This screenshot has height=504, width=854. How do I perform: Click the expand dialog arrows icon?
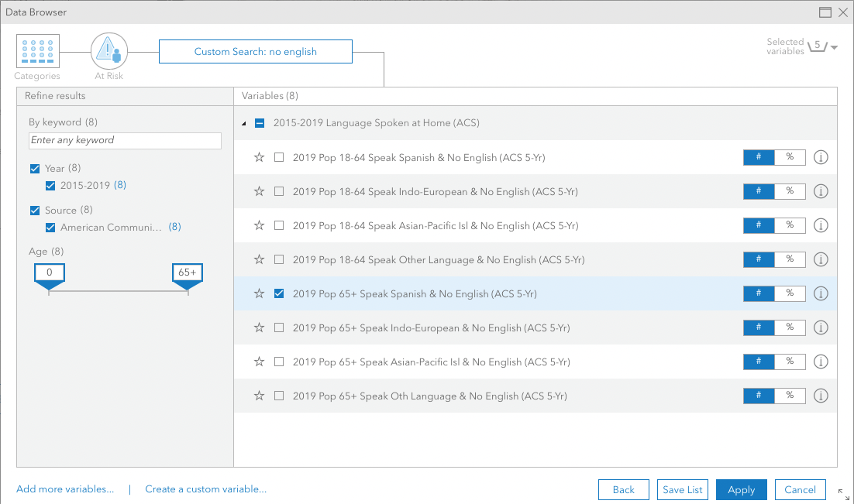point(844,494)
